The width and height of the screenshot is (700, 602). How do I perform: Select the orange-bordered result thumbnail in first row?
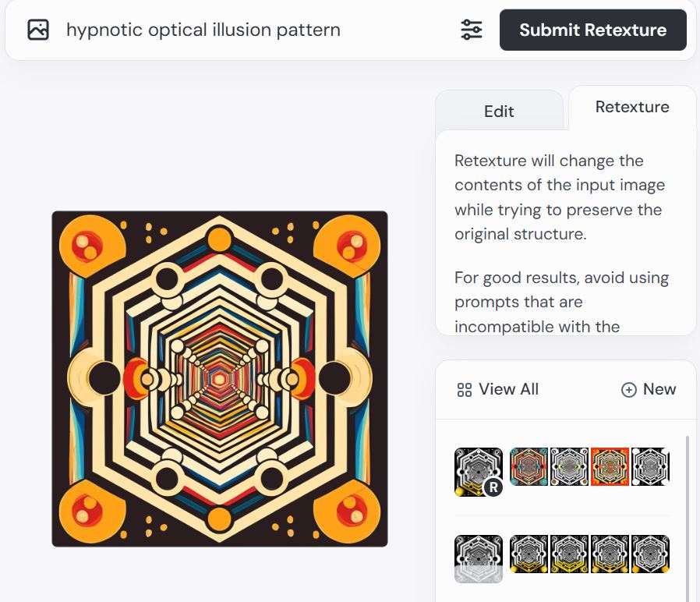(610, 467)
